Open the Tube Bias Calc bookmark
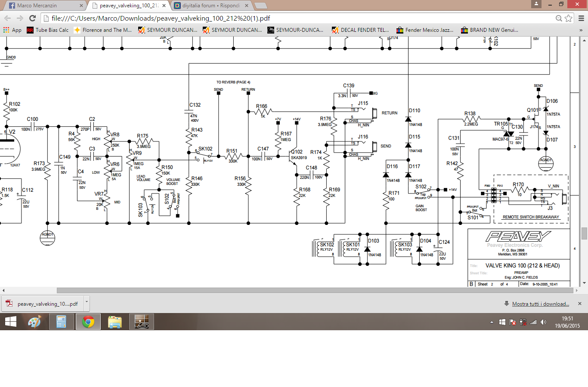The height and width of the screenshot is (387, 588). (48, 30)
